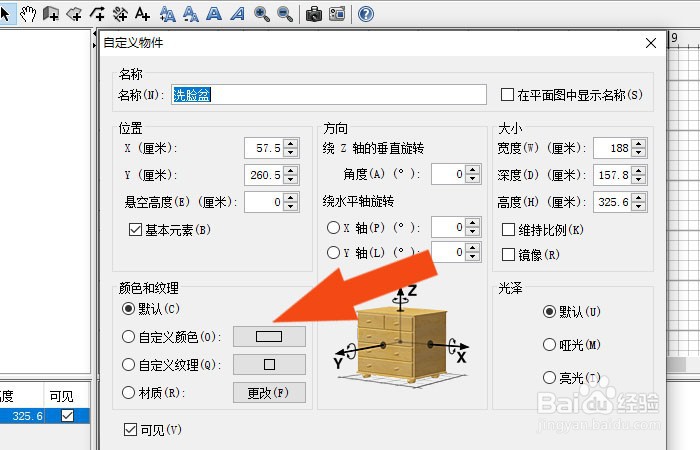Select the 自定义纹理(Q) radio button
The image size is (700, 450).
click(128, 365)
